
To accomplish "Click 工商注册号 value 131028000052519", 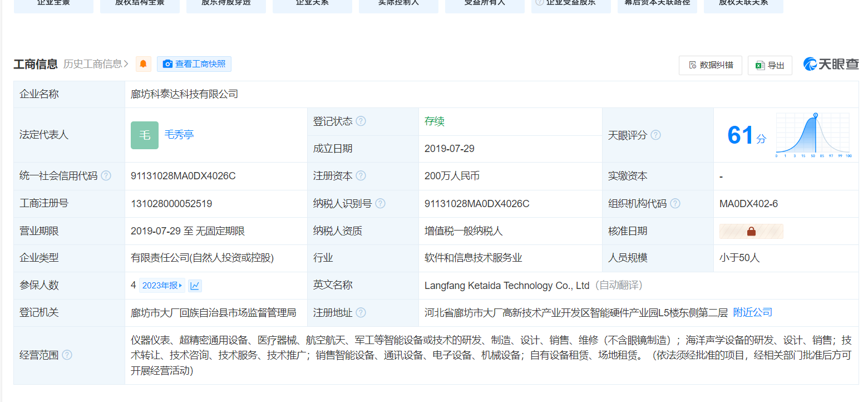I will coord(171,203).
